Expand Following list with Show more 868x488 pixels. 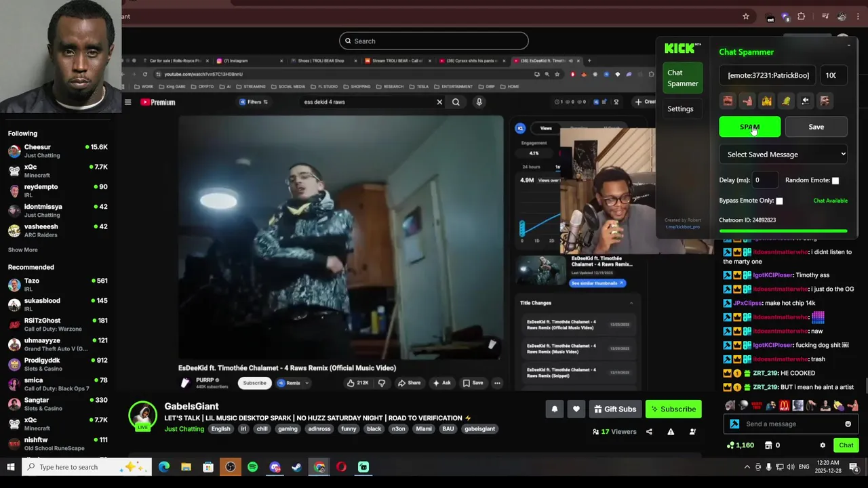pyautogui.click(x=22, y=250)
